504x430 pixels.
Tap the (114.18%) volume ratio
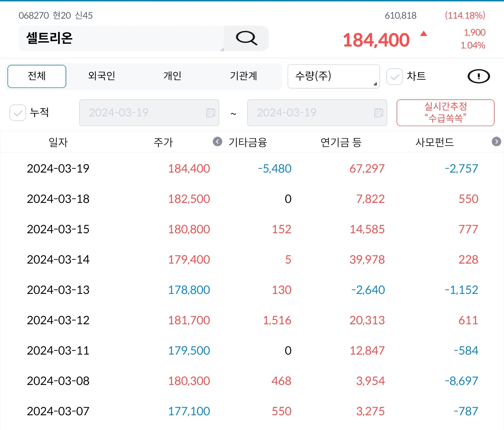click(465, 16)
